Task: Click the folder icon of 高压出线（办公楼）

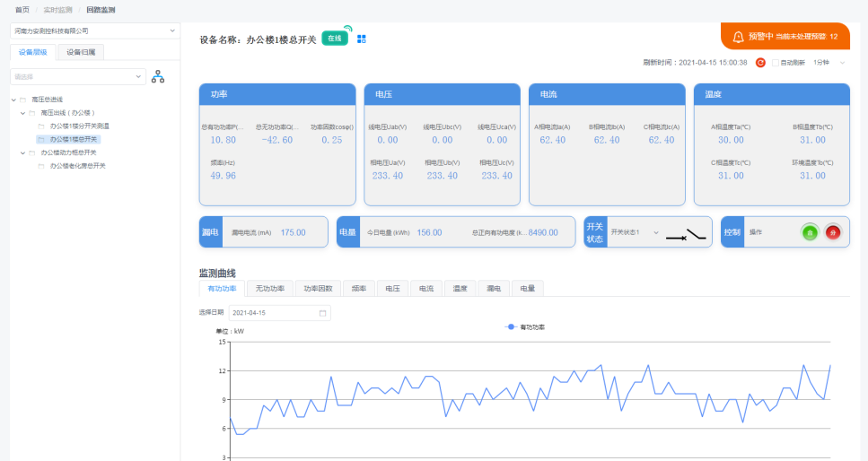Action: click(32, 113)
